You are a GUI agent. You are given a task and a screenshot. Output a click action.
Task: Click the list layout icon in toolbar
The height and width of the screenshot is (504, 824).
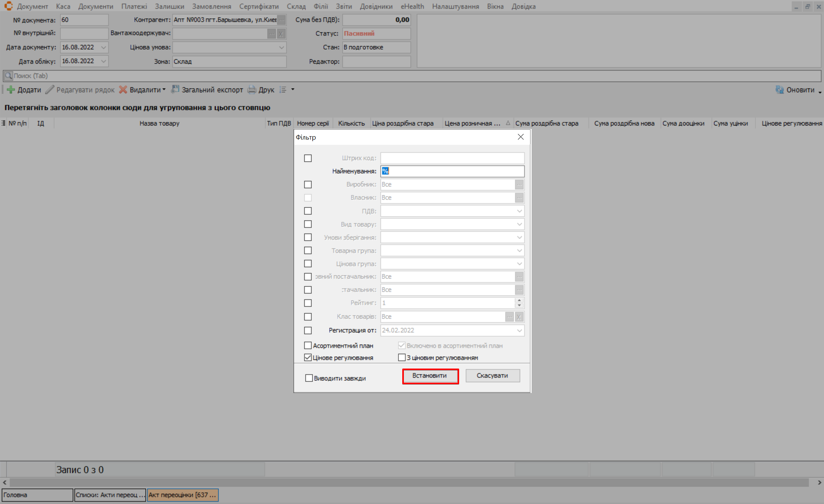coord(283,90)
